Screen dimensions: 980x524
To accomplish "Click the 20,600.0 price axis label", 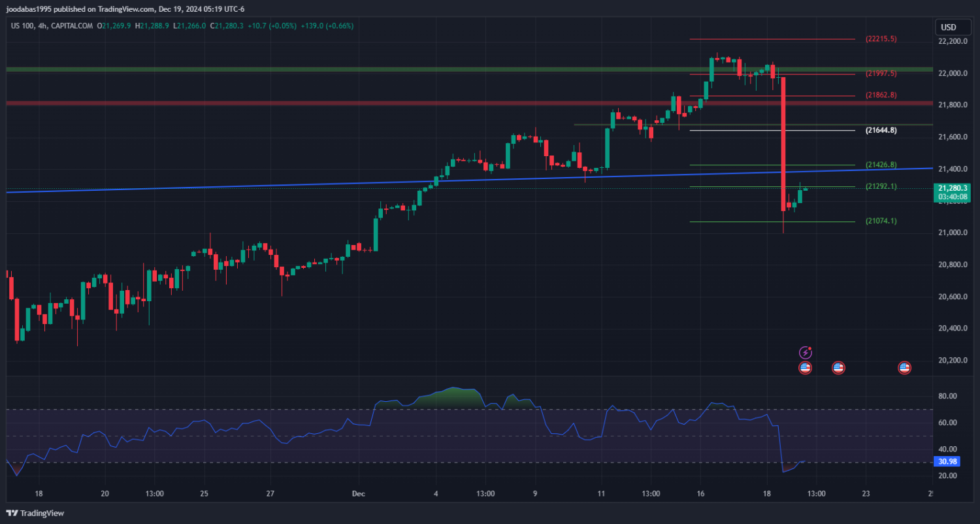I will coord(952,297).
